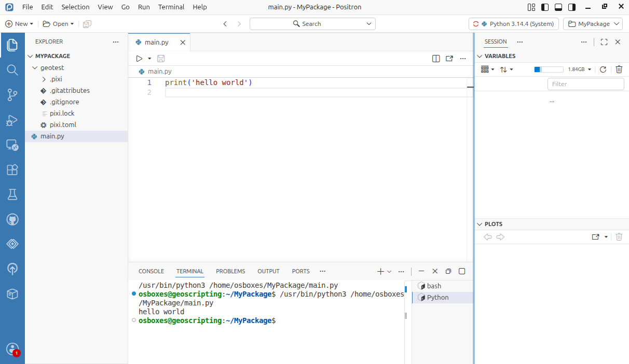Switch to the CONSOLE tab
The width and height of the screenshot is (629, 364).
pyautogui.click(x=151, y=271)
